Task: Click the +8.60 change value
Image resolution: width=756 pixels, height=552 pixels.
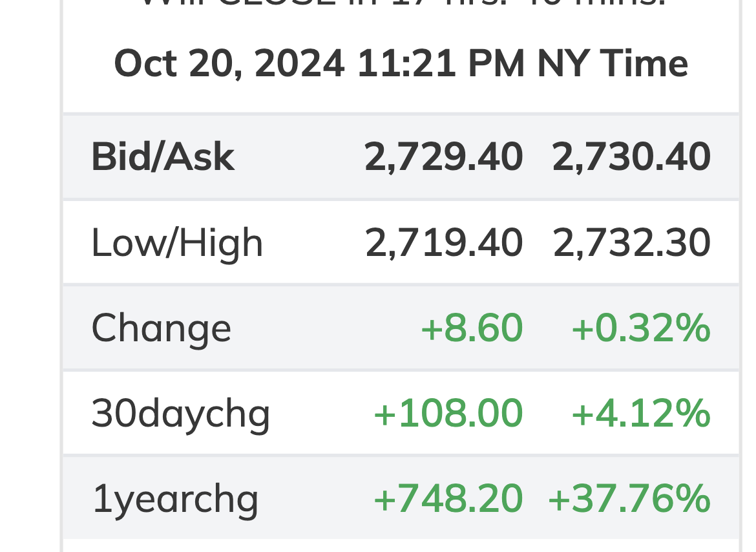Action: [x=471, y=328]
